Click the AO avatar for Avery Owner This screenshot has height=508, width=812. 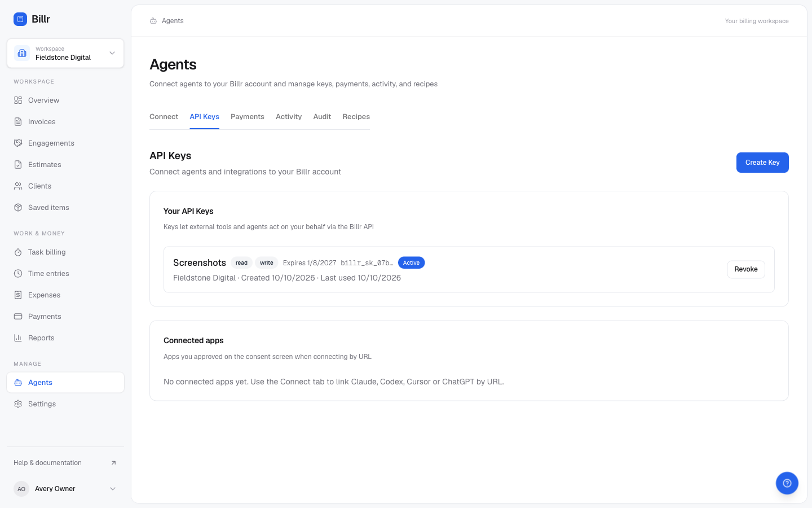click(21, 489)
